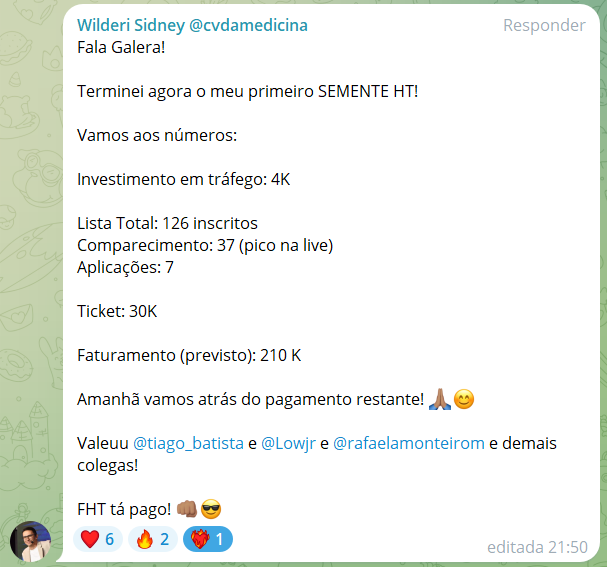This screenshot has height=567, width=607.
Task: Click the heart reaction count 6
Action: 110,539
